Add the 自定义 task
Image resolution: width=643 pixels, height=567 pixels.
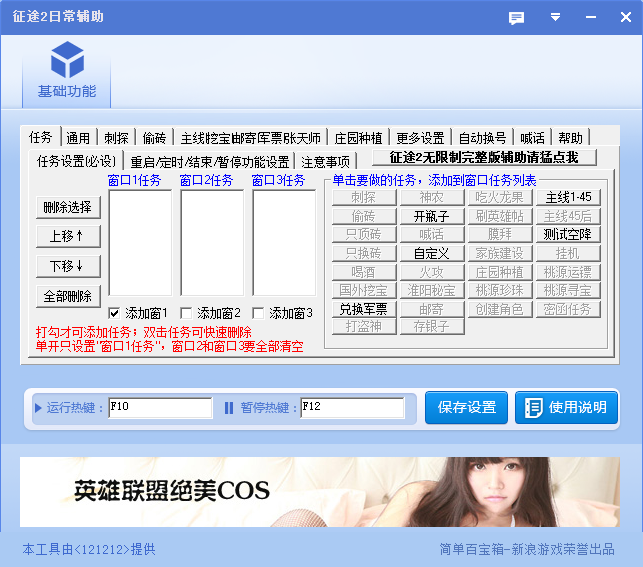click(x=432, y=253)
